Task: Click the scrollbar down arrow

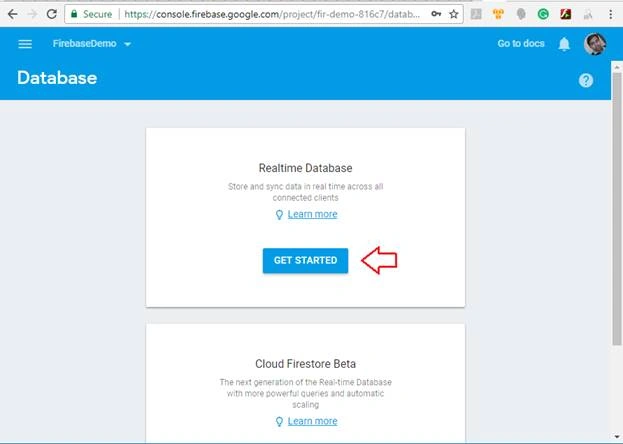Action: click(617, 437)
